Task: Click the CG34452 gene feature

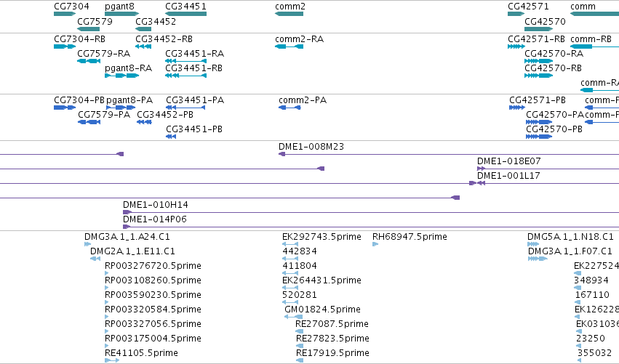Action: coord(143,29)
